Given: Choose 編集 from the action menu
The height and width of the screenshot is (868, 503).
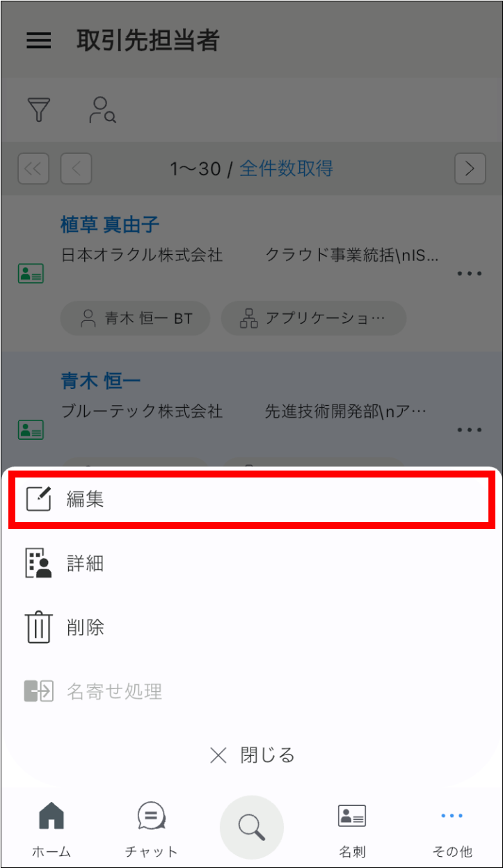Looking at the screenshot, I should pos(252,498).
